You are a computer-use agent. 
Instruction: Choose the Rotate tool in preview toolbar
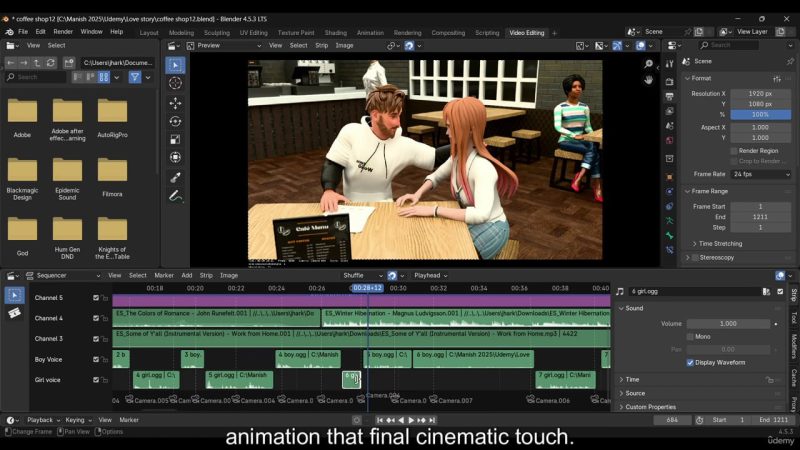pos(175,121)
